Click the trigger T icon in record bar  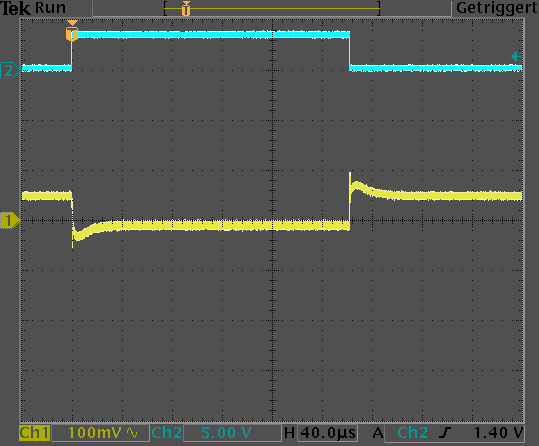point(186,9)
